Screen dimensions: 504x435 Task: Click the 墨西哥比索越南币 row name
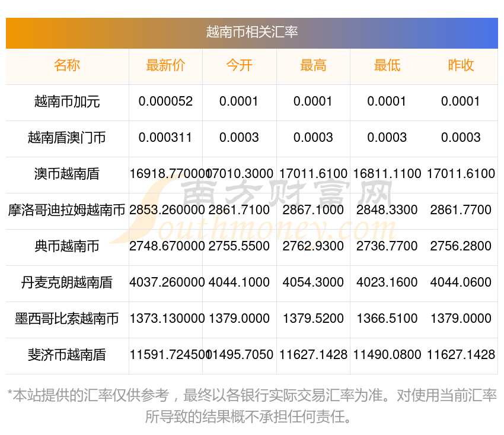[x=67, y=319]
